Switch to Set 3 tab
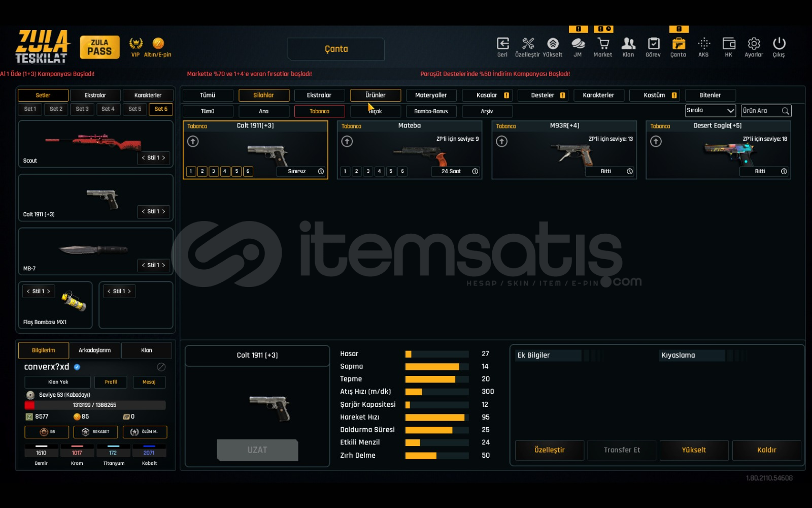 coord(82,109)
